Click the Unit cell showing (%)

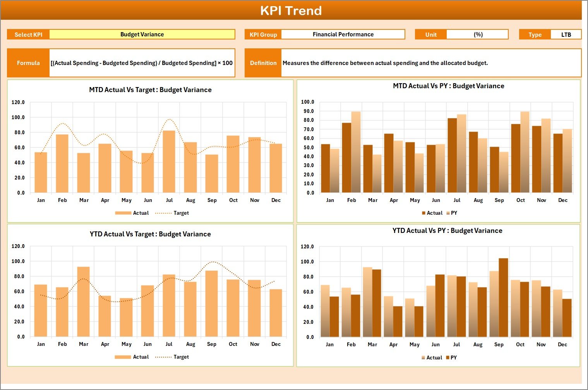point(478,34)
